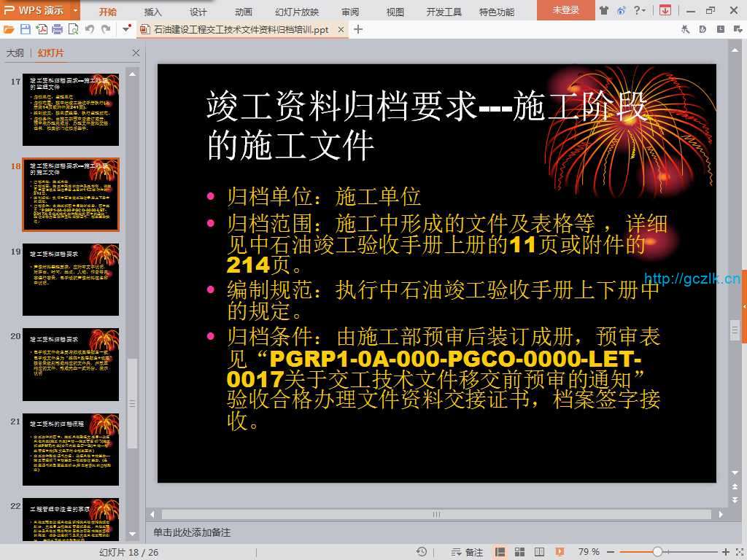Open the skin (shirt) icon in title bar

[604, 10]
